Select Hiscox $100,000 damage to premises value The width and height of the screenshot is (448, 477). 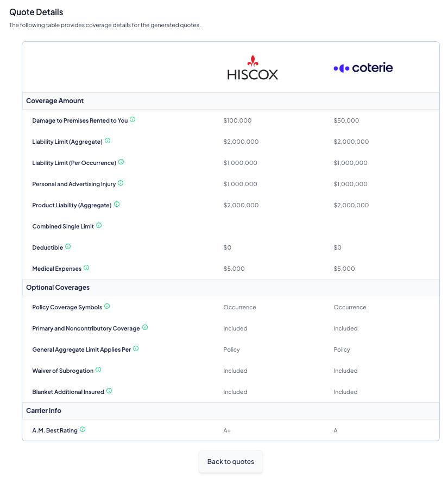tap(237, 120)
